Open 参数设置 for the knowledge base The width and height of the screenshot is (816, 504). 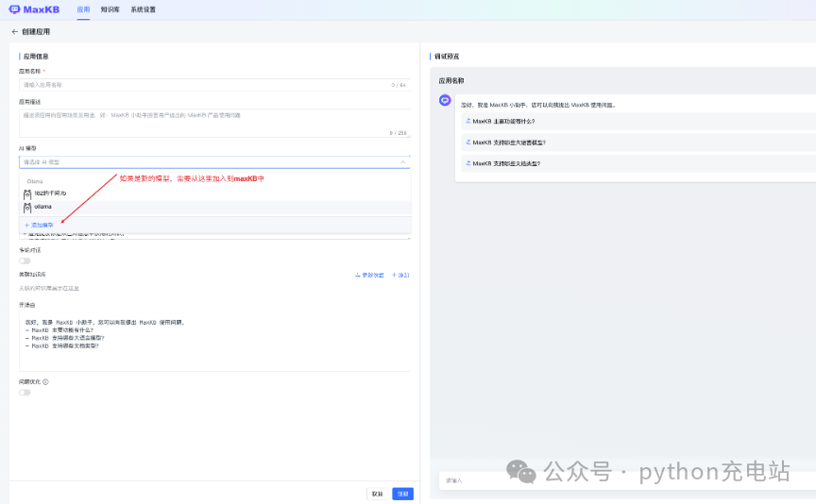point(369,276)
